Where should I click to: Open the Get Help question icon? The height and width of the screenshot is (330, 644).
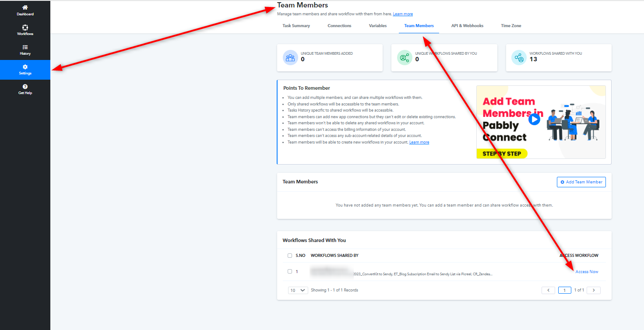tap(25, 86)
